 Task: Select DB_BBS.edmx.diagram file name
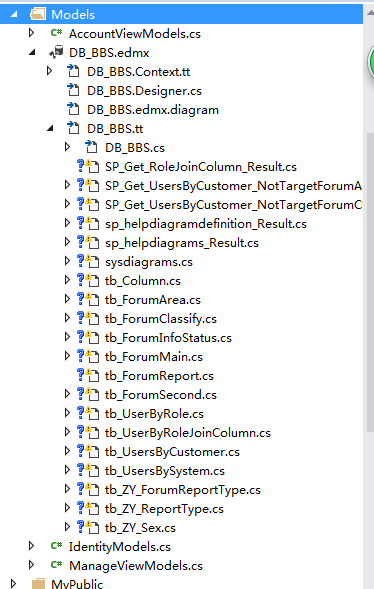pos(153,110)
